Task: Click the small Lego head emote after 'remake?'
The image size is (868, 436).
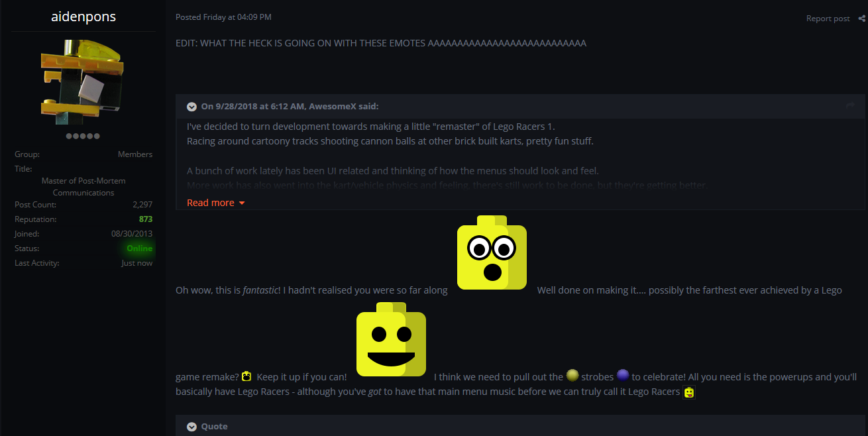Action: pos(246,376)
